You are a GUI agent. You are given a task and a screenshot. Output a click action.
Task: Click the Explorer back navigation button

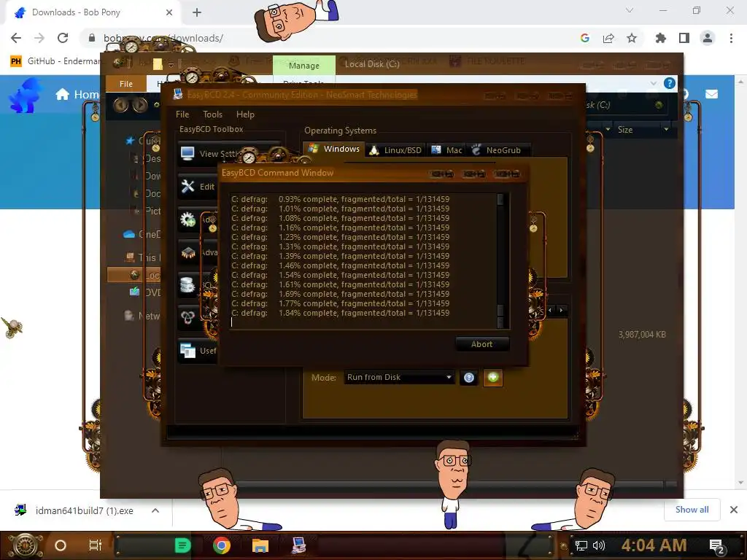[x=121, y=105]
